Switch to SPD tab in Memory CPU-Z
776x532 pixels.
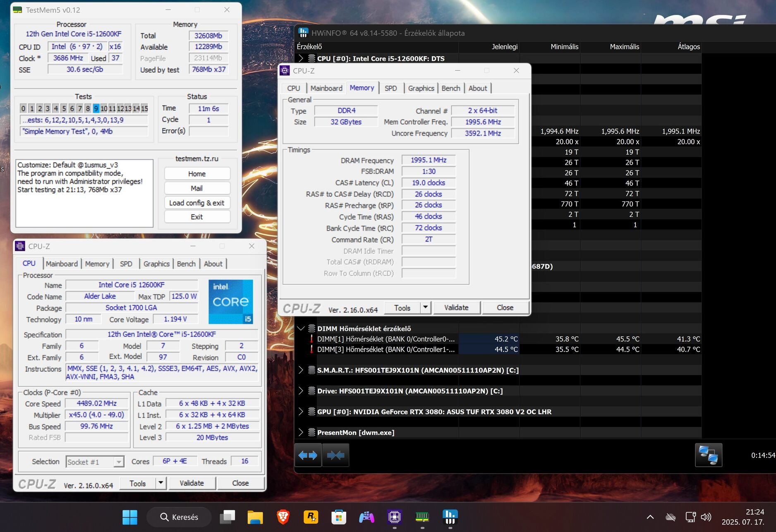point(390,88)
